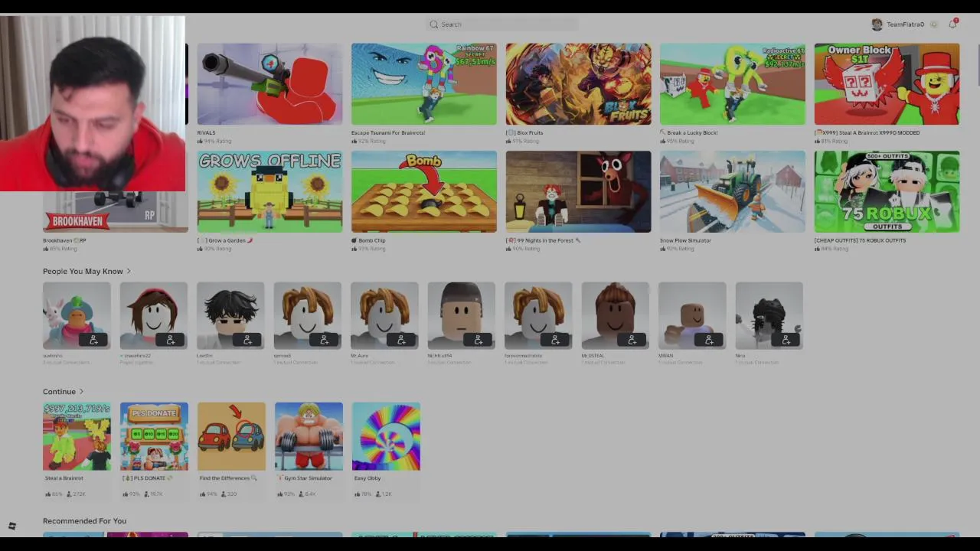Expand the Continue section chevron
This screenshot has height=551, width=980.
[81, 392]
